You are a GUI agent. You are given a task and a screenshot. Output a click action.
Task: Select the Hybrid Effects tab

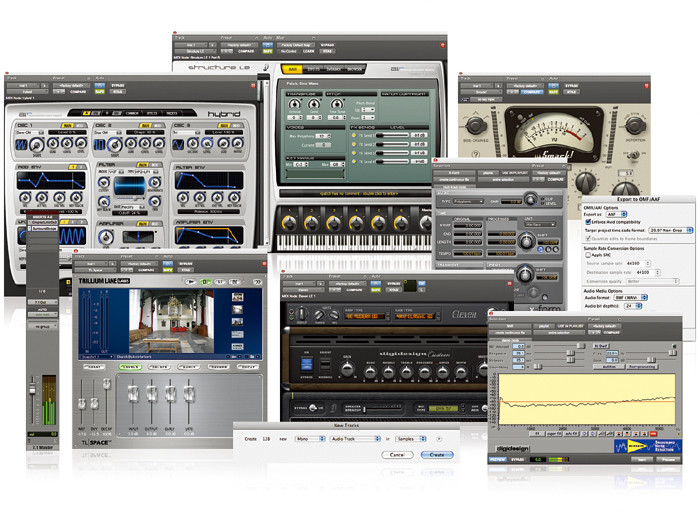pyautogui.click(x=152, y=113)
